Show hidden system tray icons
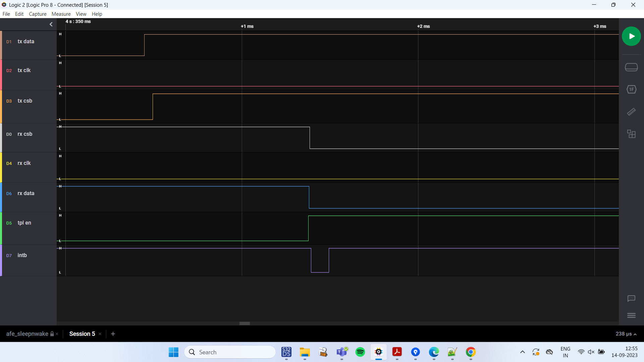Viewport: 644px width, 362px height. [523, 352]
